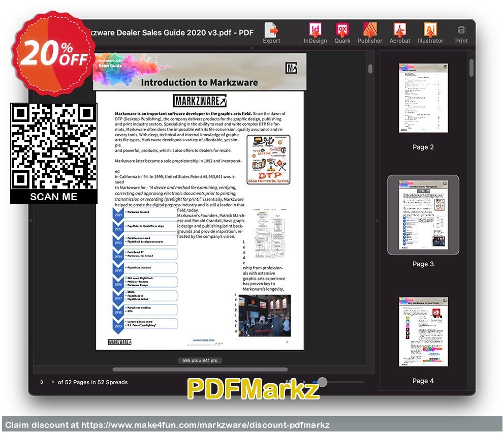
Task: Click the "of 52 Pages in 52 Spreads" text
Action: pyautogui.click(x=92, y=382)
